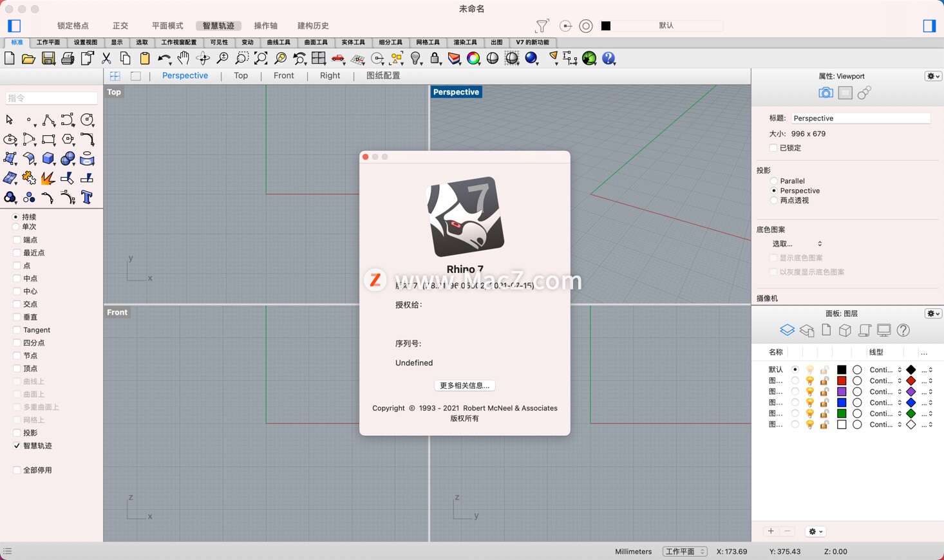Select the Pan hand tool
This screenshot has width=944, height=560.
tap(184, 59)
